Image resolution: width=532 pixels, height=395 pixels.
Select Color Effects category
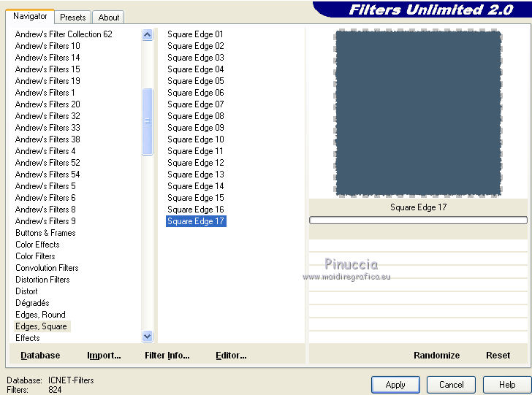(x=37, y=245)
